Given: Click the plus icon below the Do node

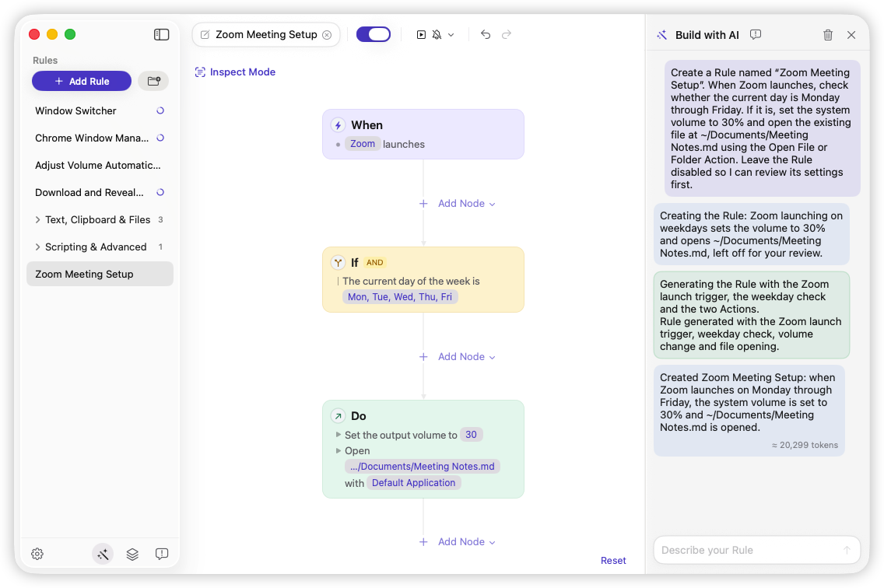Looking at the screenshot, I should pyautogui.click(x=423, y=542).
